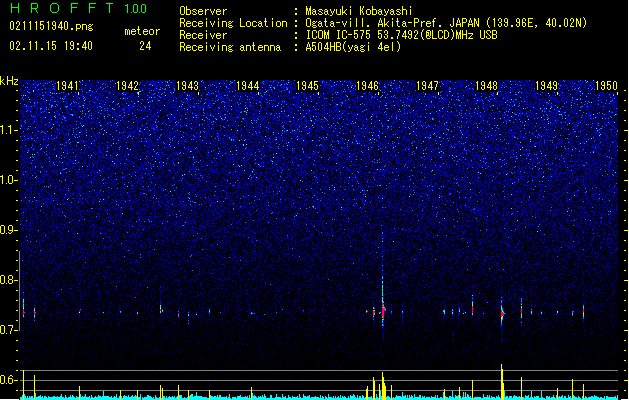Click the Receiver field label
The width and height of the screenshot is (629, 400).
[x=203, y=35]
